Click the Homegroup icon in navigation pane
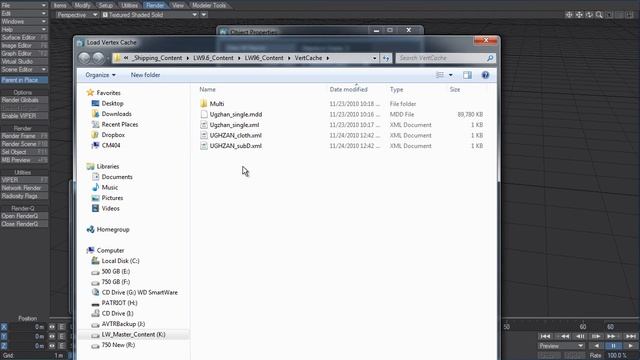 point(90,229)
